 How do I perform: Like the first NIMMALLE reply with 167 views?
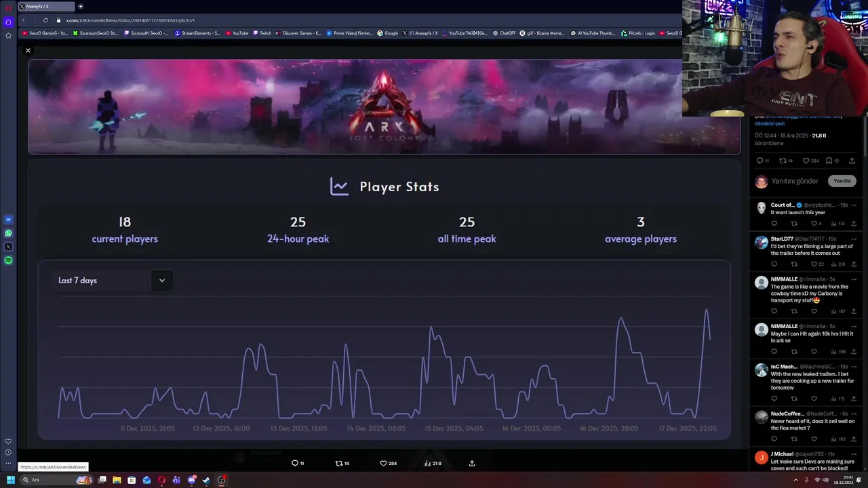pos(814,311)
